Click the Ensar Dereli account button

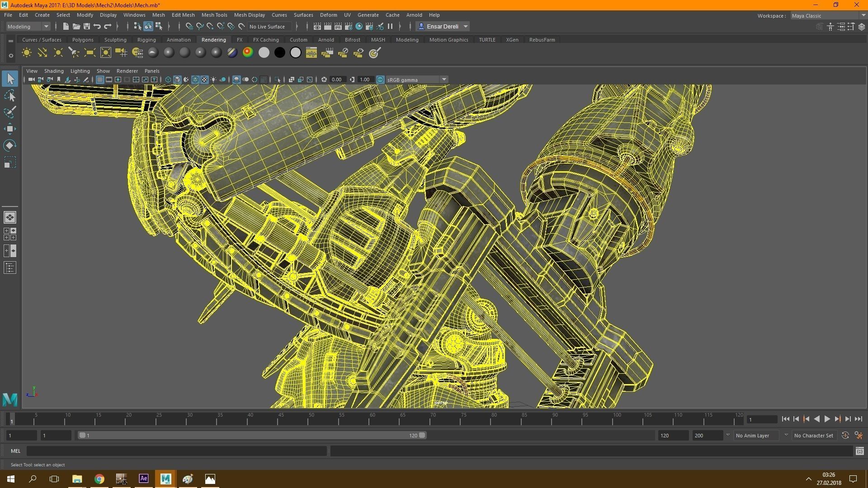[443, 27]
